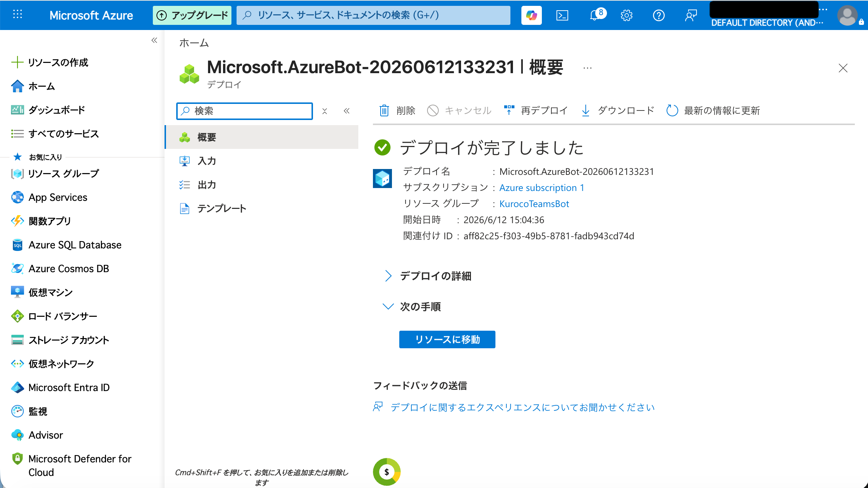Click the Copilot icon in top bar
Image resolution: width=868 pixels, height=488 pixels.
pyautogui.click(x=531, y=15)
